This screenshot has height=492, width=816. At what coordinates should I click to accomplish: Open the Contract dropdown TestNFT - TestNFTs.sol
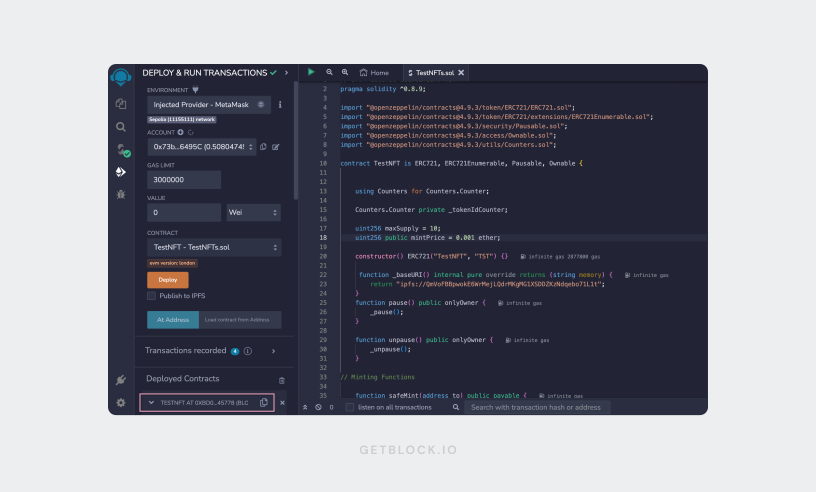pyautogui.click(x=214, y=247)
